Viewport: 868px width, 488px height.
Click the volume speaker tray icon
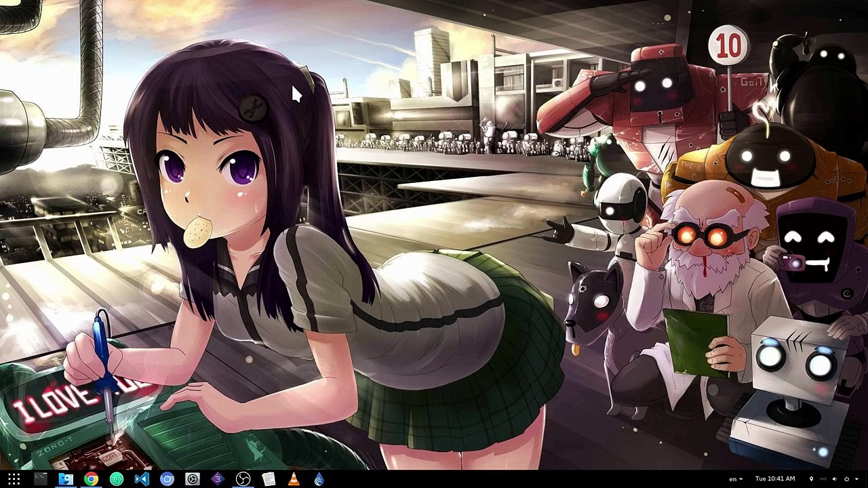(835, 479)
